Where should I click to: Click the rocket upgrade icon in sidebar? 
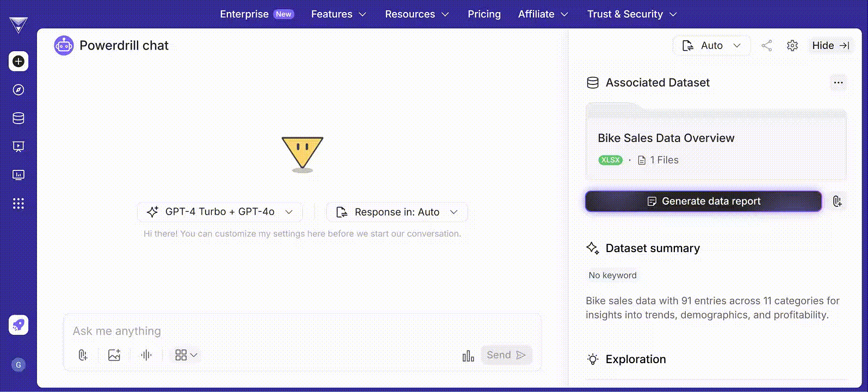pos(18,324)
